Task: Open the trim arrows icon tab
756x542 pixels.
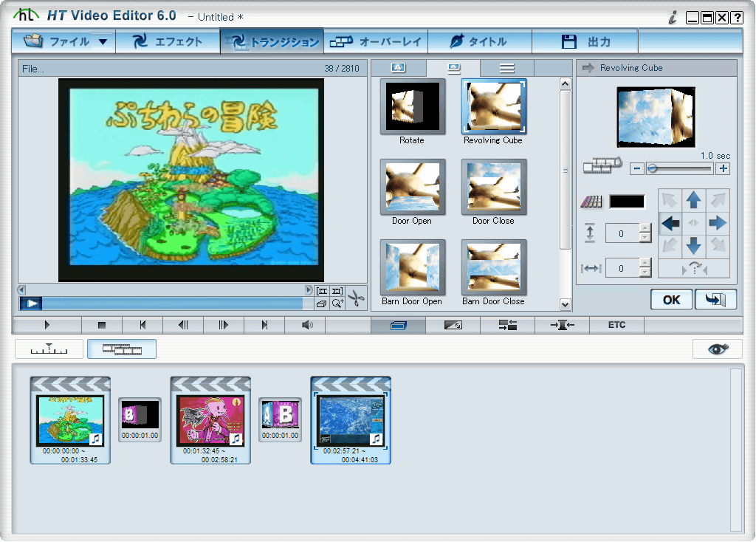Action: pyautogui.click(x=562, y=325)
